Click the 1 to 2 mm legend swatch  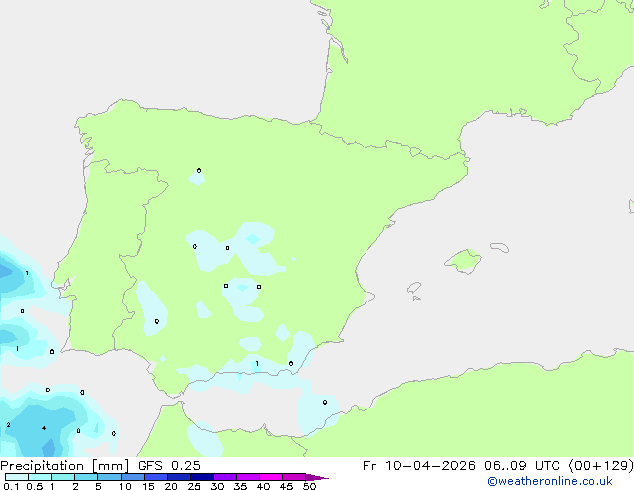pos(63,477)
